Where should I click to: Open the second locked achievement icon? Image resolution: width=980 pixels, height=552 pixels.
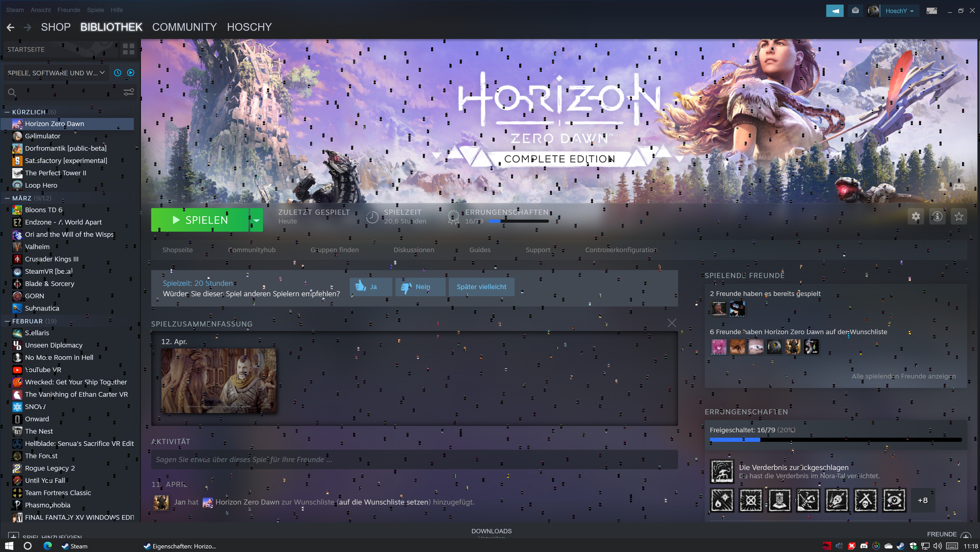pos(751,500)
